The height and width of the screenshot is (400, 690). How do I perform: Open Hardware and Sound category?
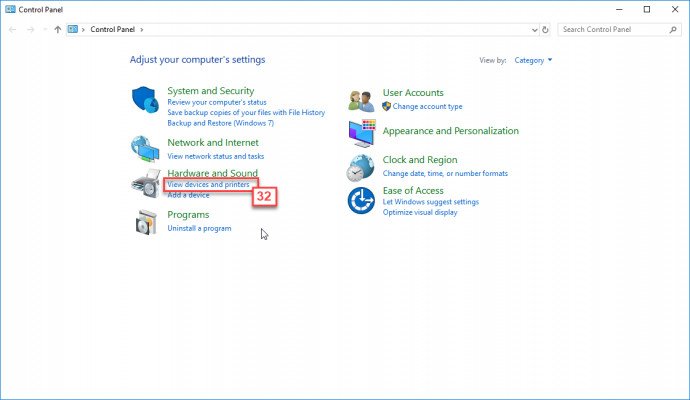tap(213, 173)
